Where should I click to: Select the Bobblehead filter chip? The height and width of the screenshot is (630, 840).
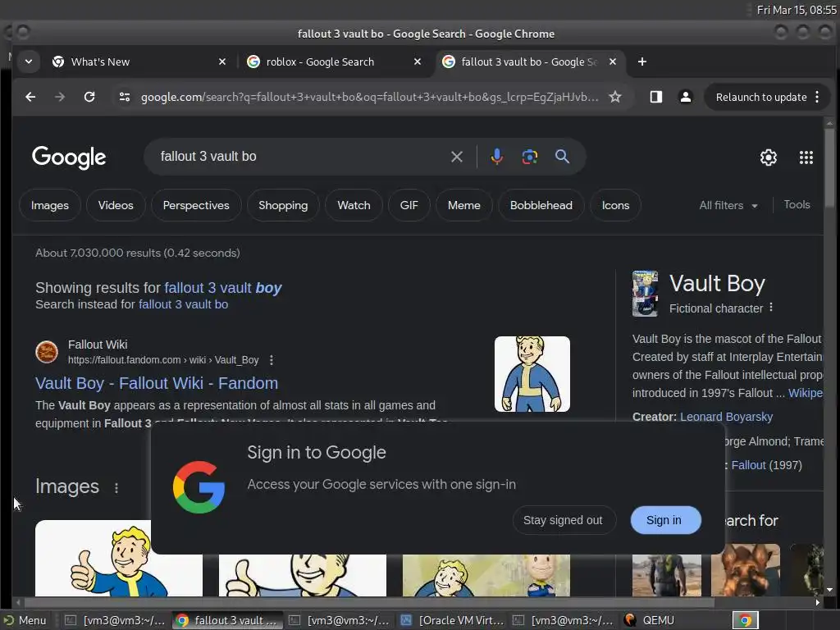coord(541,205)
